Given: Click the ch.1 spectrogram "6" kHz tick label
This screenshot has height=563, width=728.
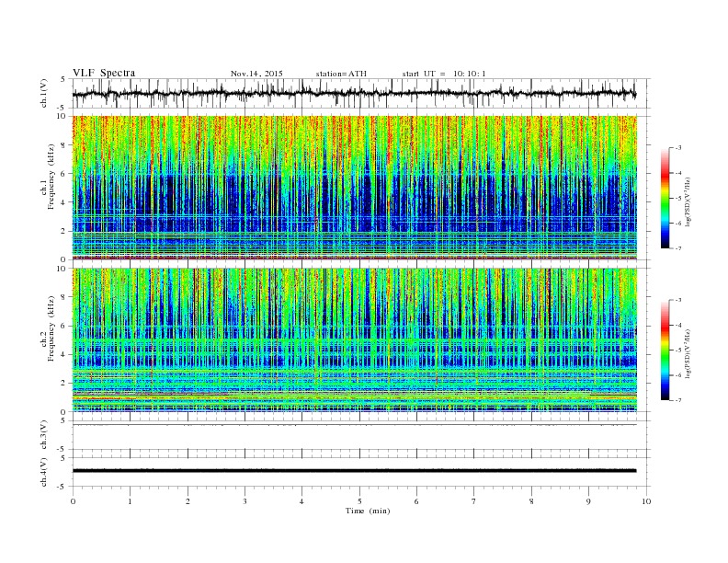Looking at the screenshot, I should (63, 174).
